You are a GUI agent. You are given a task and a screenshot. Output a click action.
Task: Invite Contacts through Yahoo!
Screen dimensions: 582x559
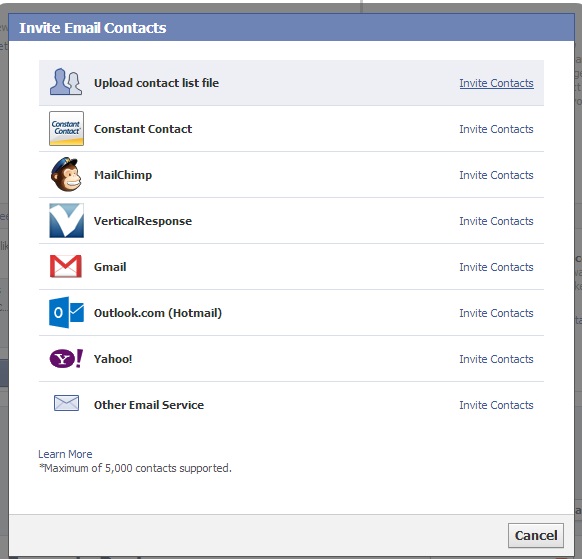(496, 359)
